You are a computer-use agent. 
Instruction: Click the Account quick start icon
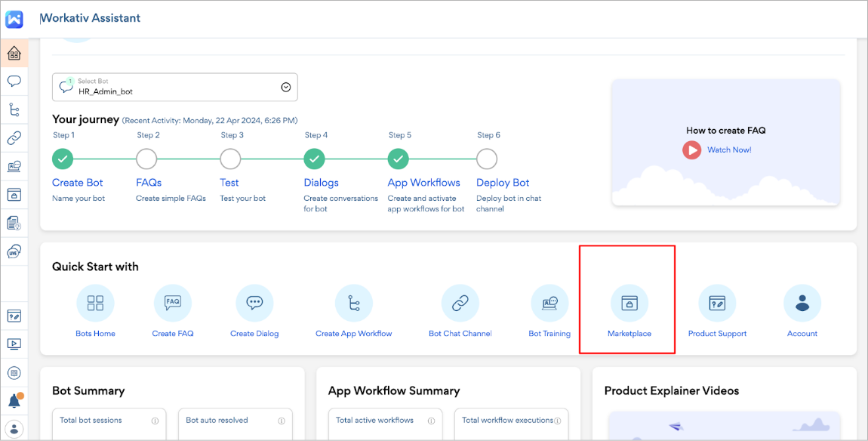(x=802, y=303)
